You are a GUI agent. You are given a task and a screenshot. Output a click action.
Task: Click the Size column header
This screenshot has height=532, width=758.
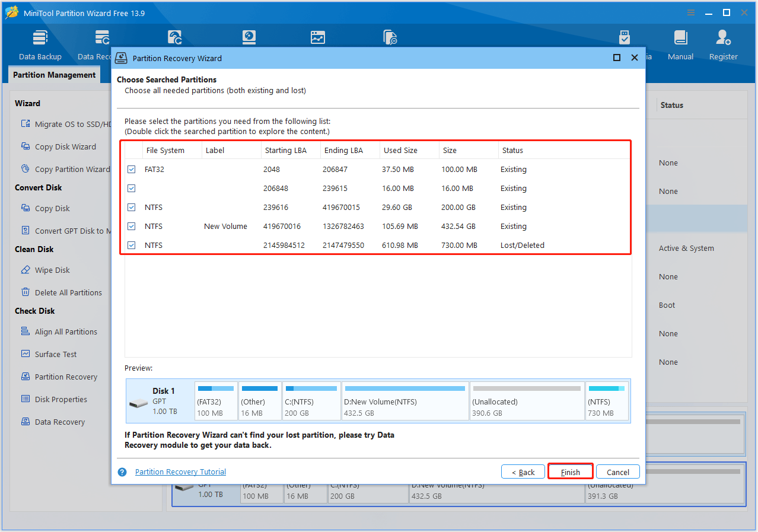tap(469, 151)
